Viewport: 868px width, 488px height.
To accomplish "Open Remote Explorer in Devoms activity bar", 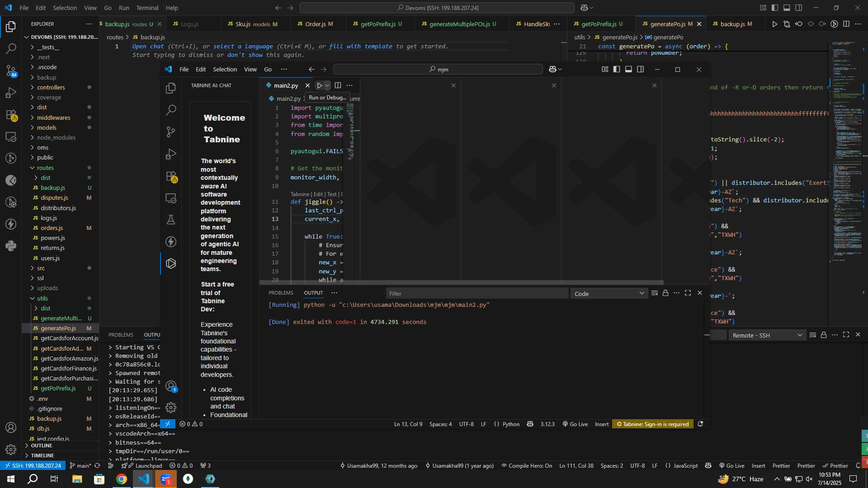I will tap(11, 136).
